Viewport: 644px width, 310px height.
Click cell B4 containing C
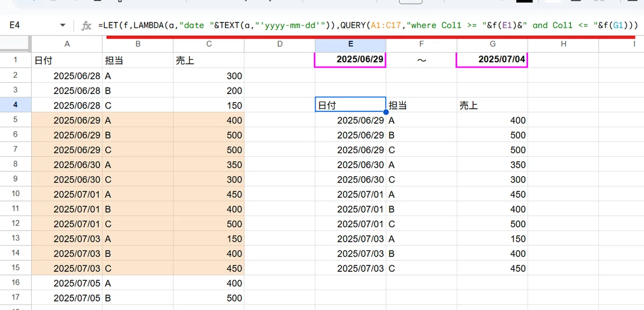[138, 105]
